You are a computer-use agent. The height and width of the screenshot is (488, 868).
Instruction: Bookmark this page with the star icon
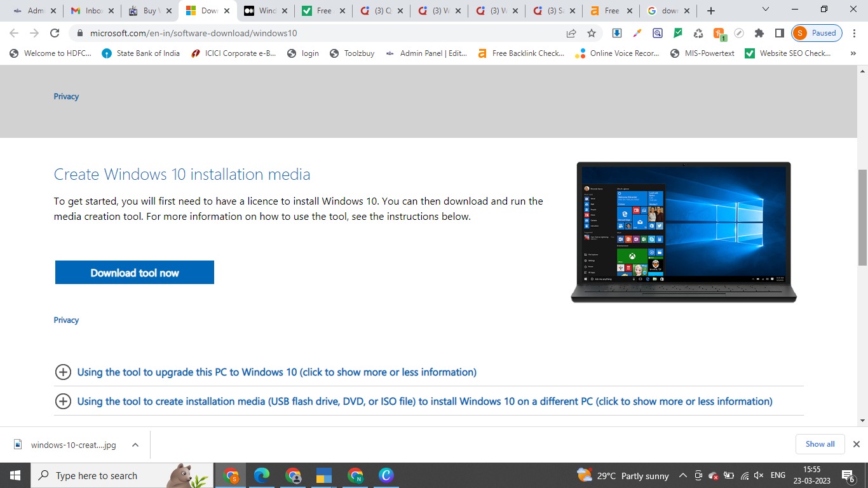[592, 33]
